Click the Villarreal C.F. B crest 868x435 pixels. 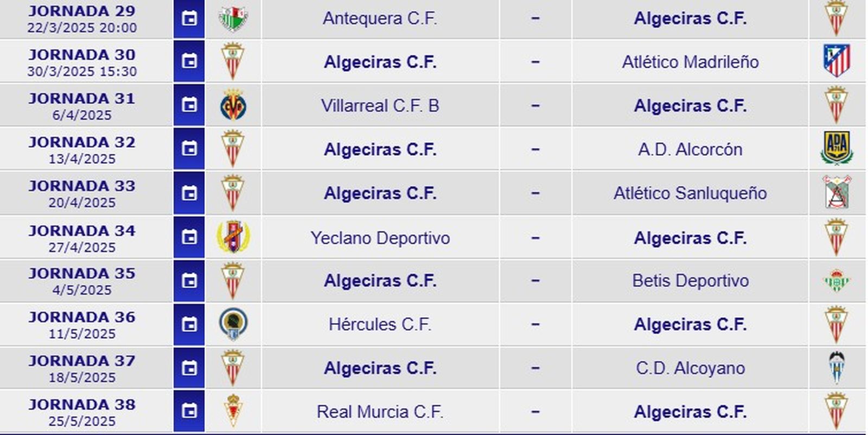[x=233, y=105]
